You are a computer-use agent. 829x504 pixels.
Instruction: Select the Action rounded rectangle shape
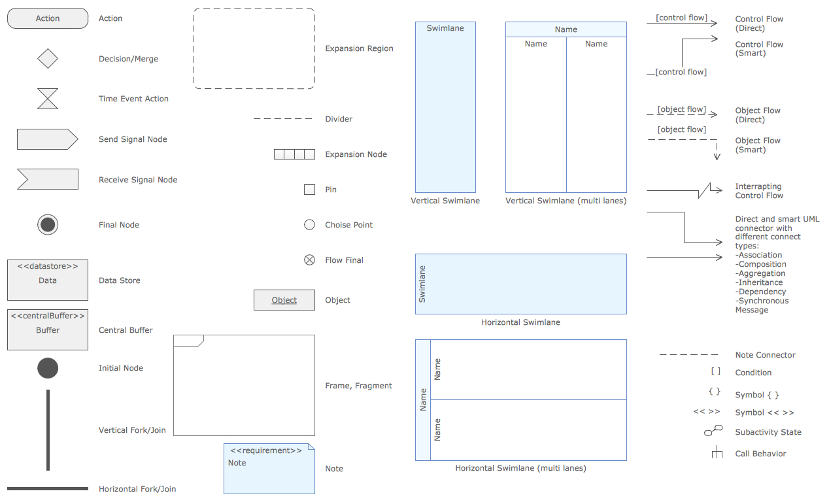coord(48,18)
